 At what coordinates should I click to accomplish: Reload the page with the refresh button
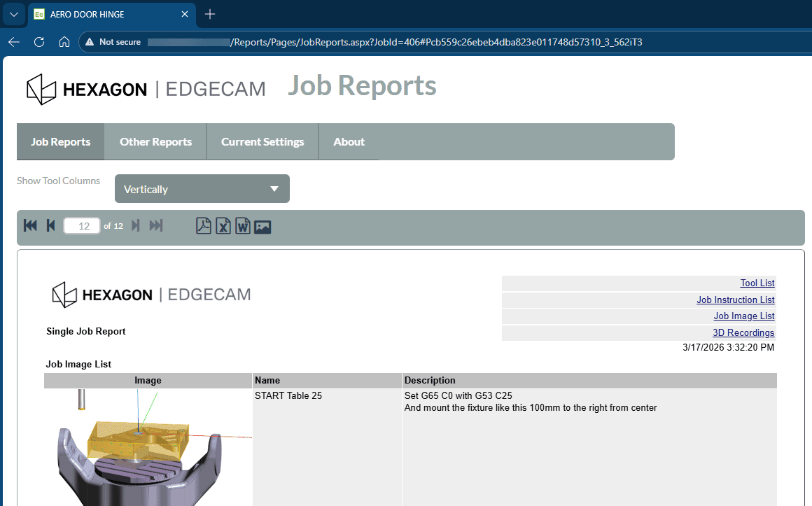(39, 42)
